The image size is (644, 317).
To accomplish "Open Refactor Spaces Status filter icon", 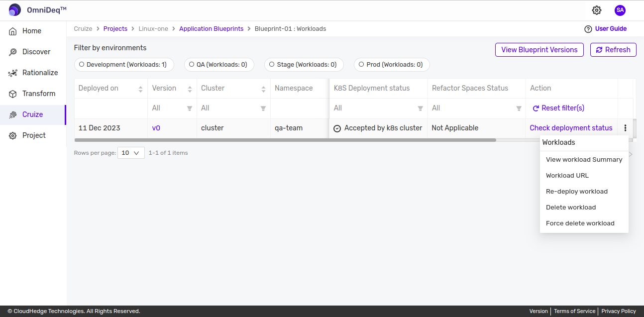I will coord(519,108).
